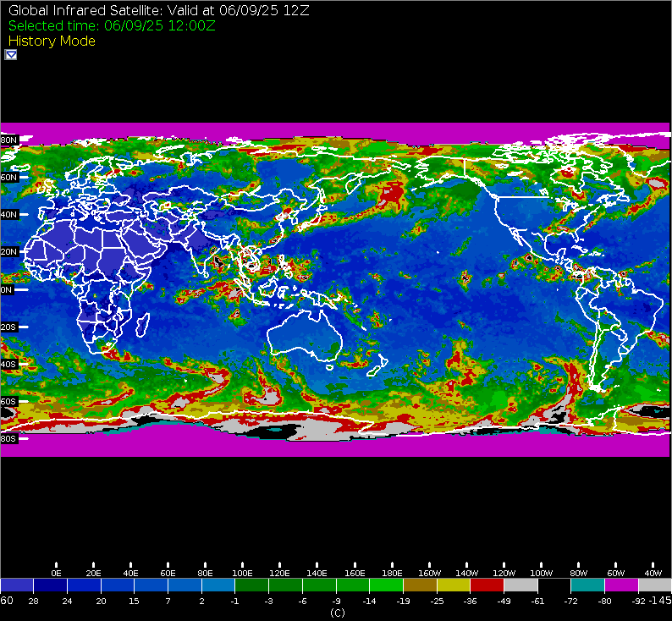Image resolution: width=672 pixels, height=621 pixels.
Task: Click the 0E longitude label
Action: [x=56, y=573]
